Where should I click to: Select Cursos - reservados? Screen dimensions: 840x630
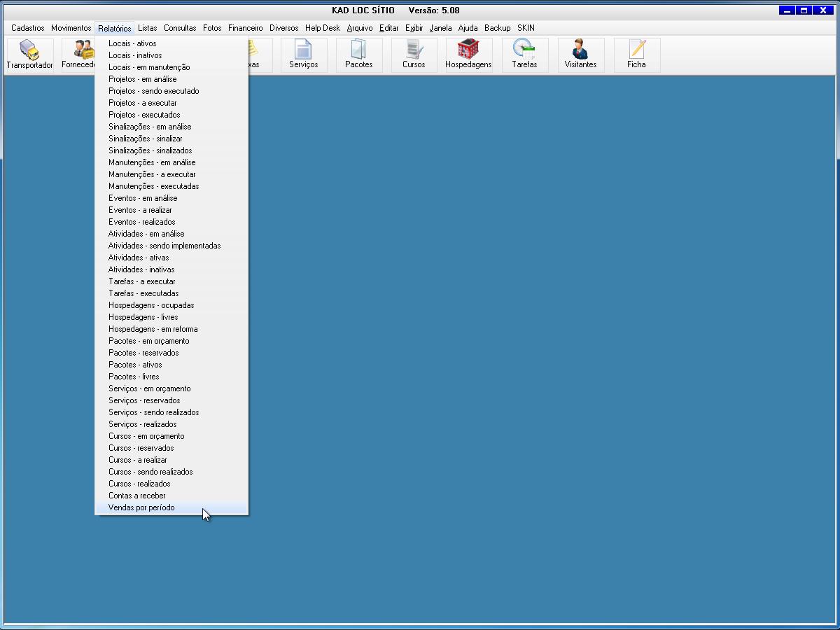tap(171, 448)
